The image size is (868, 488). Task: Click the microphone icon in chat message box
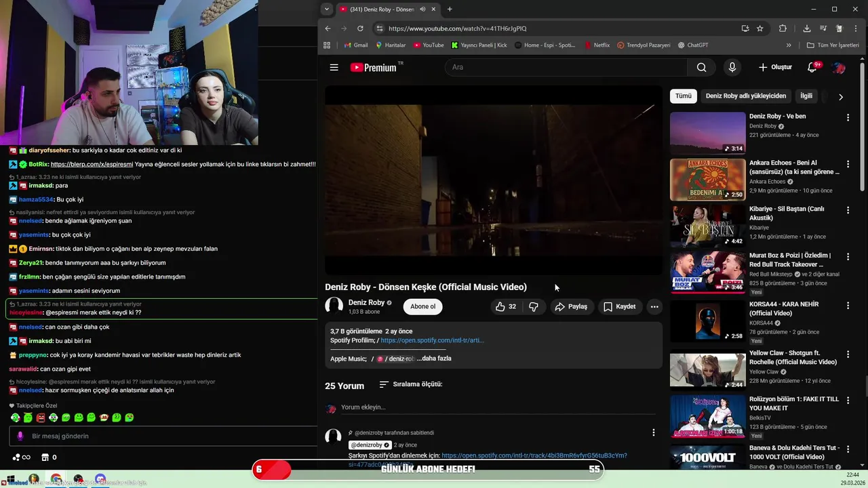(20, 436)
